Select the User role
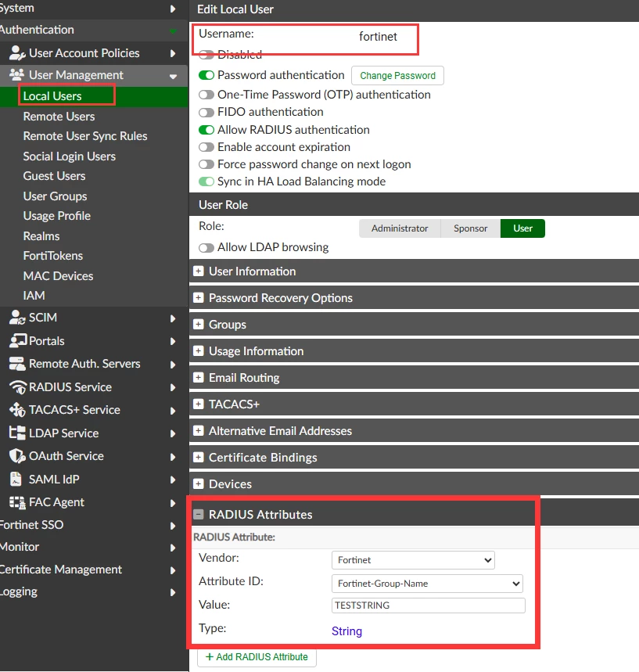Image resolution: width=639 pixels, height=672 pixels. [x=522, y=228]
